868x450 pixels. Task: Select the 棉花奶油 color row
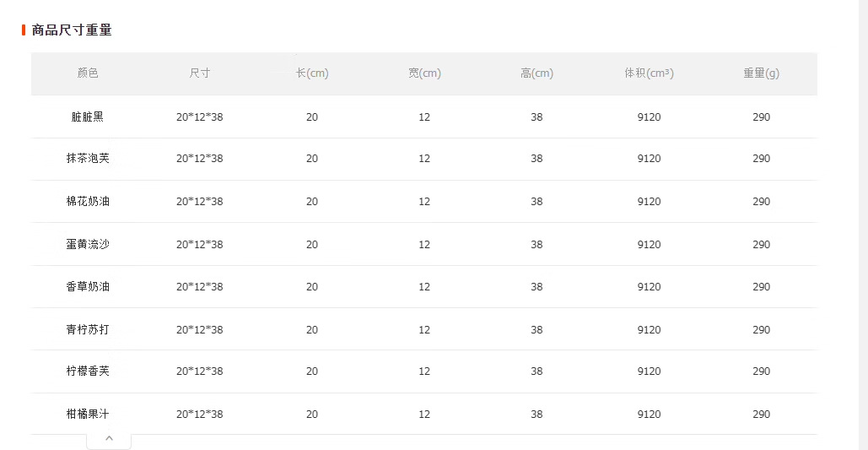pyautogui.click(x=88, y=202)
